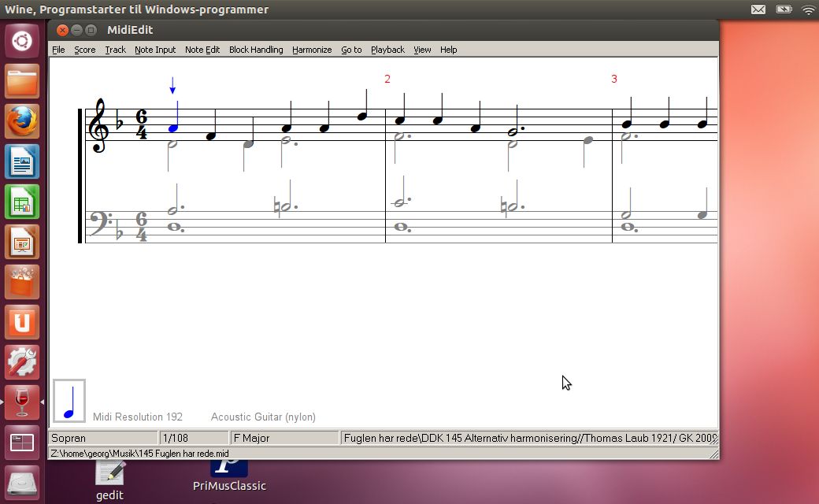Open the Playback menu
The height and width of the screenshot is (504, 819).
(x=387, y=50)
